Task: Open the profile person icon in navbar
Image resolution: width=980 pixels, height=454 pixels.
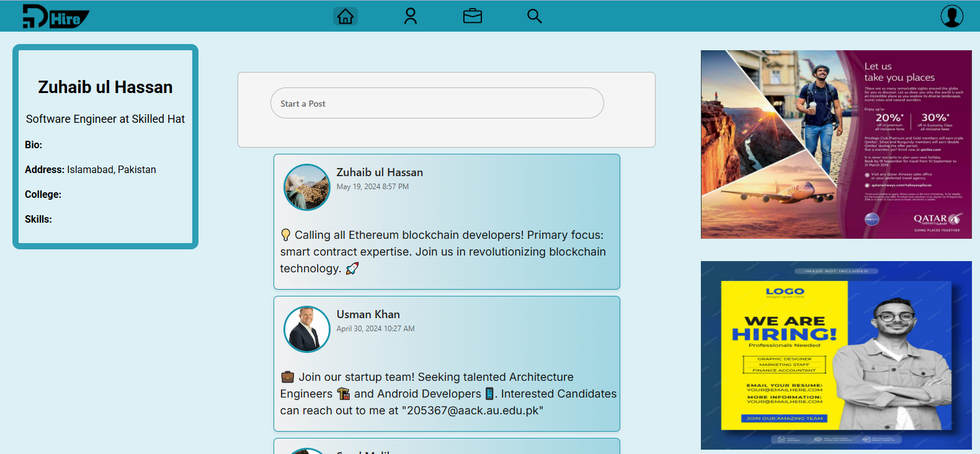Action: click(x=411, y=16)
